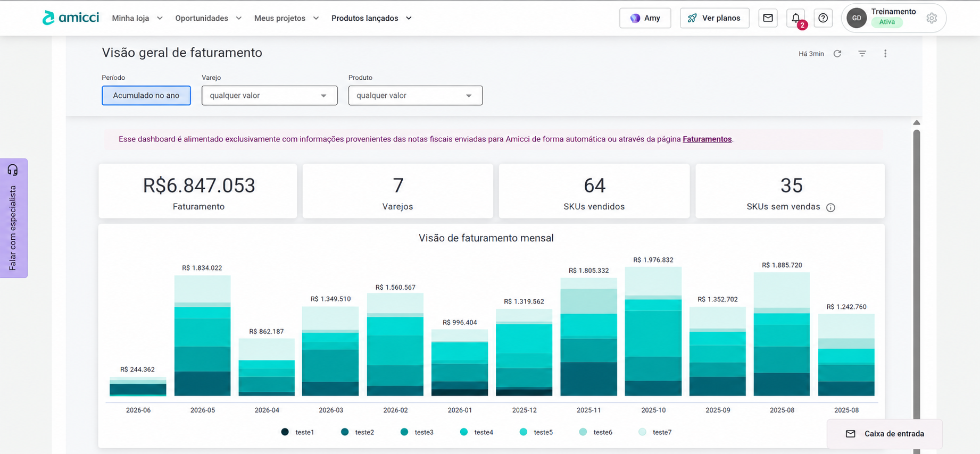Open the Oportunidades menu
The width and height of the screenshot is (980, 454).
coord(209,18)
